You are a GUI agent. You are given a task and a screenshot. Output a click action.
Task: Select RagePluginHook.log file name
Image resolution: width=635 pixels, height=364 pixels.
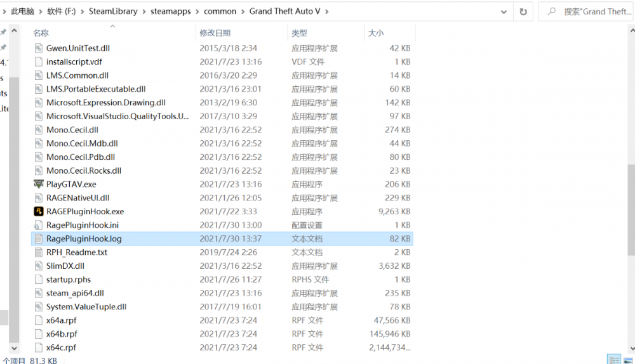click(84, 238)
